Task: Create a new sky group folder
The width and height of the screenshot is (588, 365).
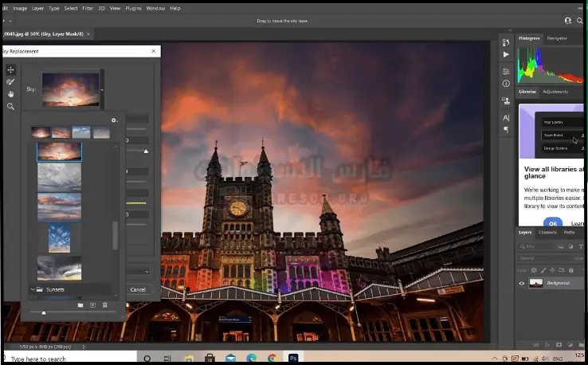Action: click(x=80, y=305)
